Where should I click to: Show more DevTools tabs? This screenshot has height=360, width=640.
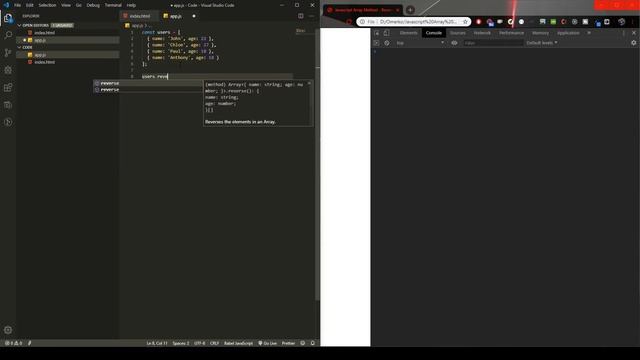pyautogui.click(x=589, y=33)
